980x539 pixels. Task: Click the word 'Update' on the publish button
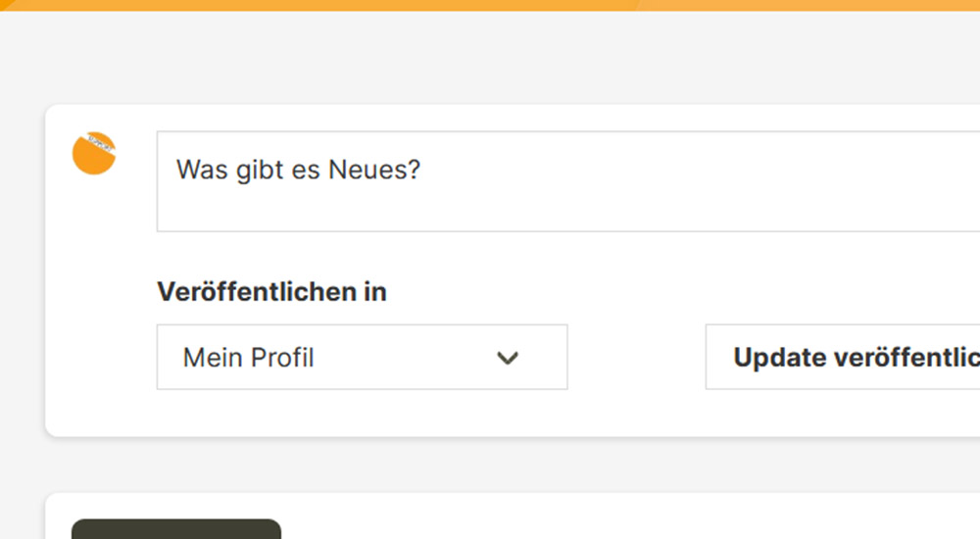click(779, 358)
